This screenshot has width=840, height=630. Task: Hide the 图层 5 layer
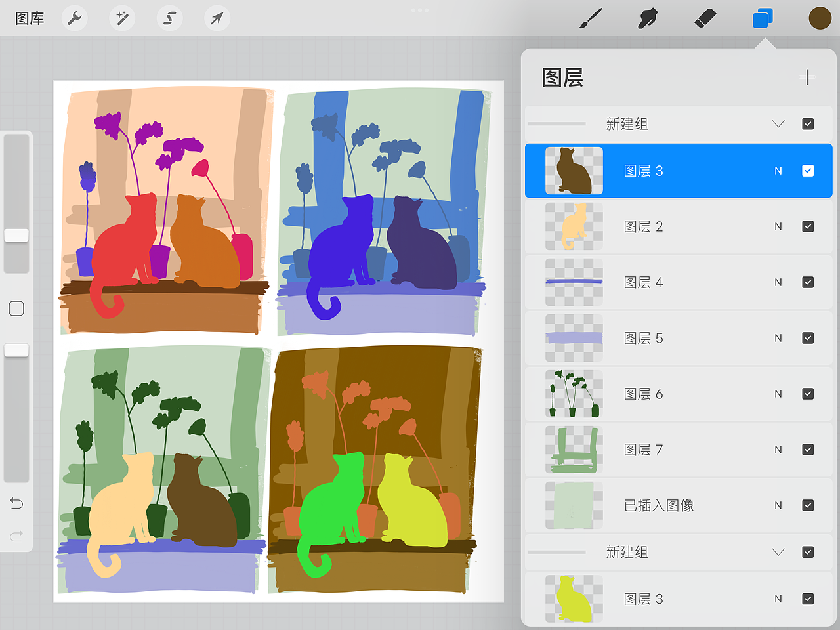point(808,338)
